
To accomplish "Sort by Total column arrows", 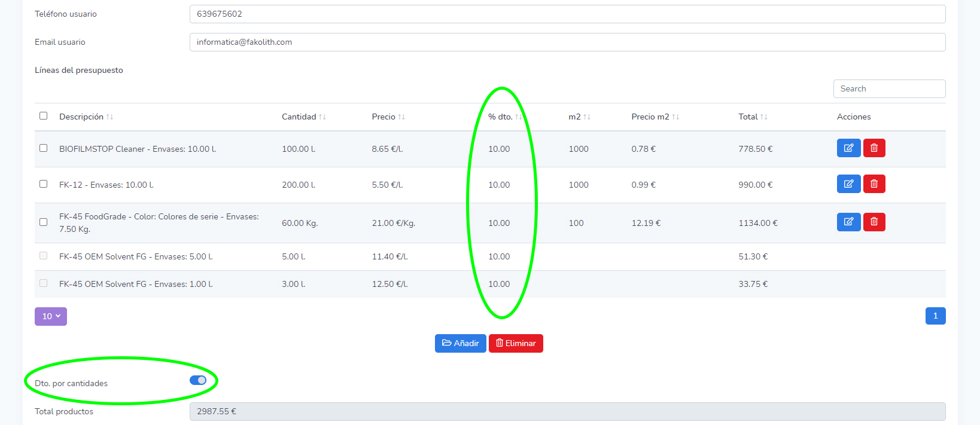I will [763, 117].
